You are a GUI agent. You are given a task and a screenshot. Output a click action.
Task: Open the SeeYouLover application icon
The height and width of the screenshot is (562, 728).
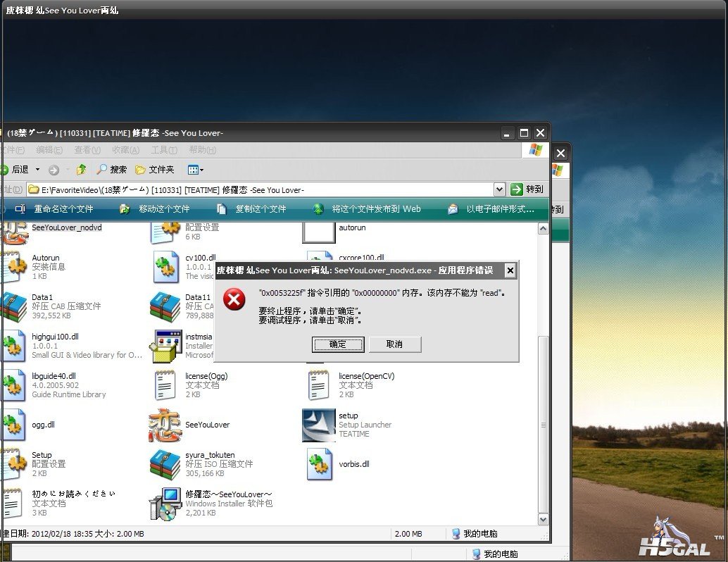[x=165, y=425]
